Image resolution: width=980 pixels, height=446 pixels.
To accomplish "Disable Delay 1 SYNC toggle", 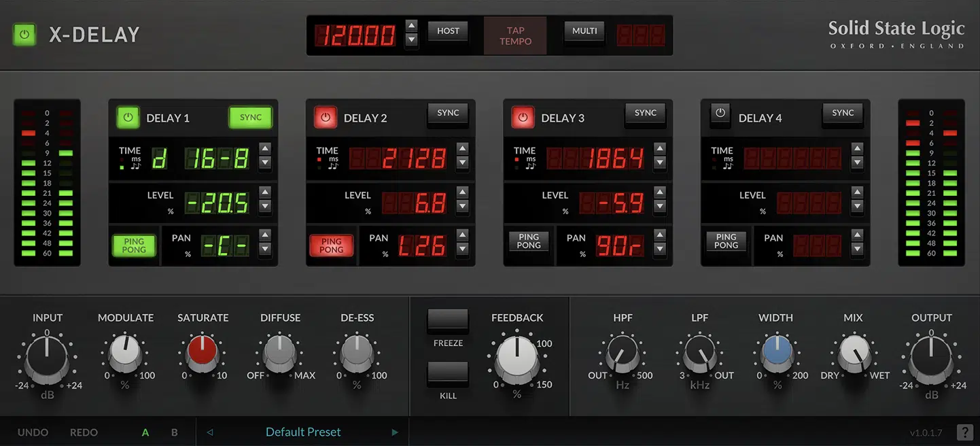I will click(251, 118).
